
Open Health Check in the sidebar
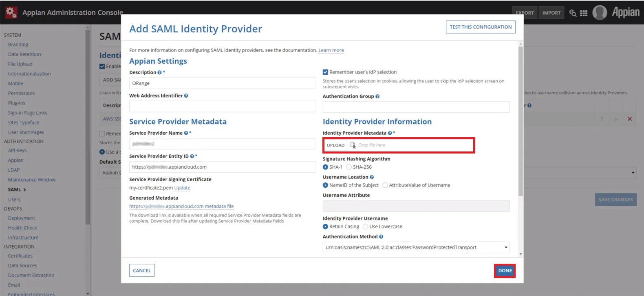tap(22, 228)
